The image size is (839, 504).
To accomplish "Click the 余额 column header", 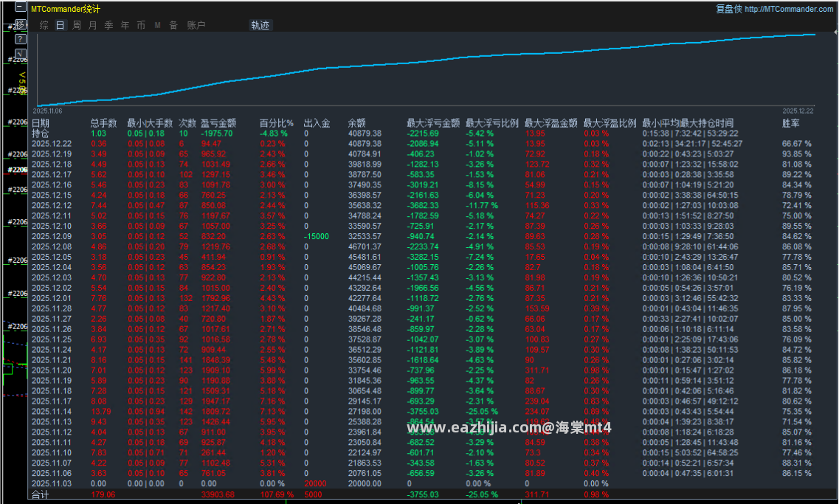I will click(356, 123).
